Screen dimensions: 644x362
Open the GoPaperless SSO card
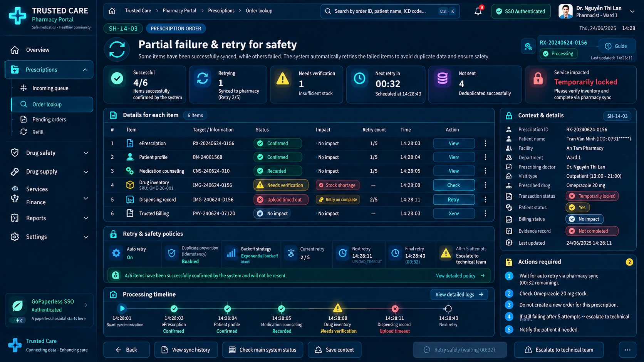pyautogui.click(x=49, y=310)
